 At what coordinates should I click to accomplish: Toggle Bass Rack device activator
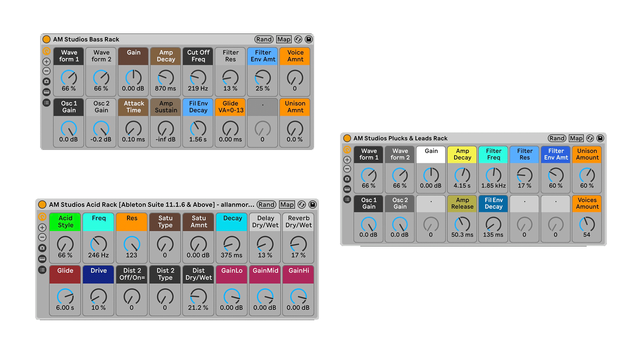pos(47,40)
